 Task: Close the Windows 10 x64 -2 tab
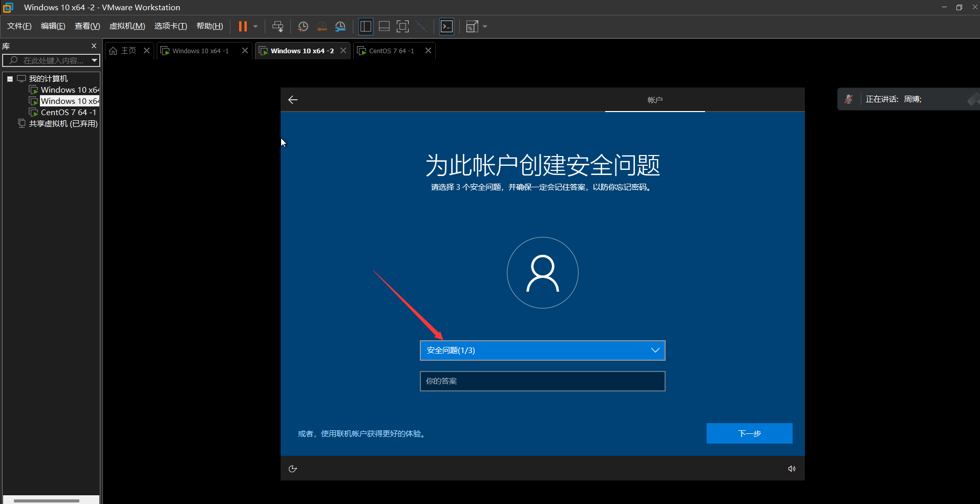click(343, 50)
